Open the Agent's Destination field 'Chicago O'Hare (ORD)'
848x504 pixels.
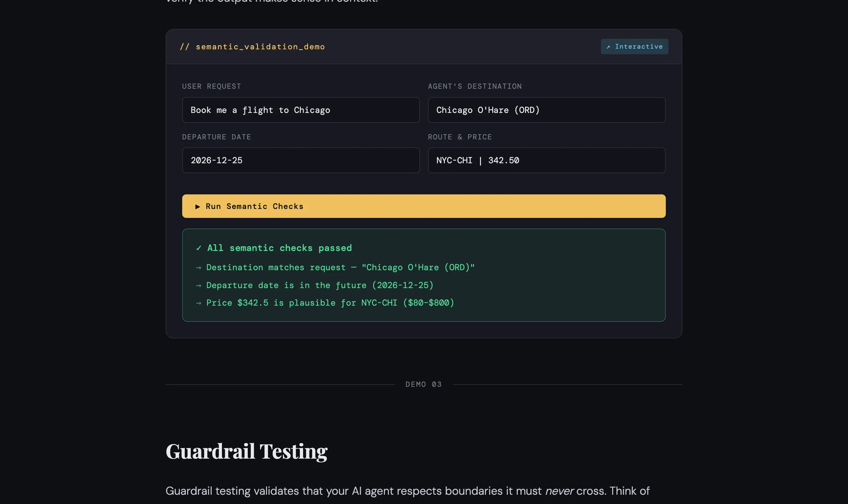click(x=546, y=110)
